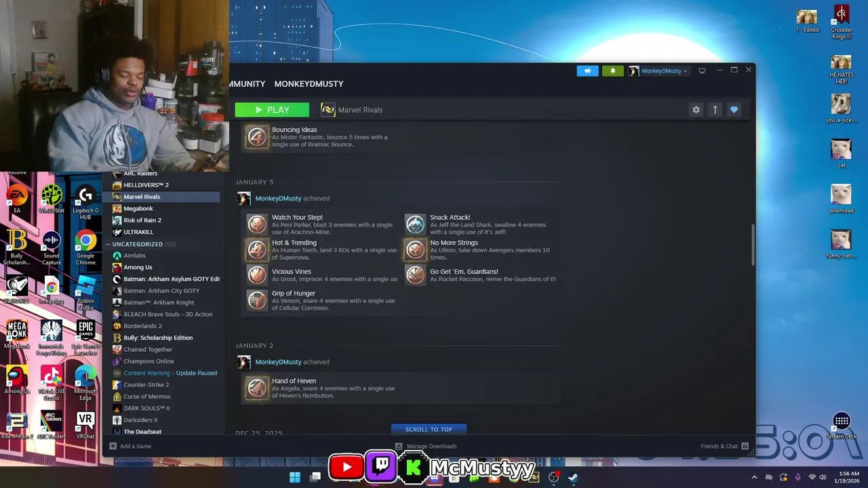
Task: Open the Google Chrome desktop shortcut
Action: (x=85, y=247)
